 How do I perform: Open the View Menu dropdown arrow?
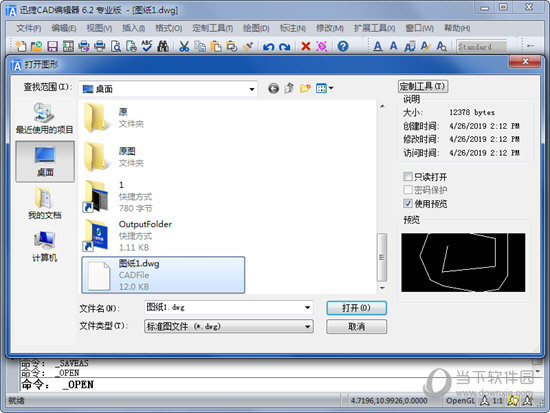(331, 88)
